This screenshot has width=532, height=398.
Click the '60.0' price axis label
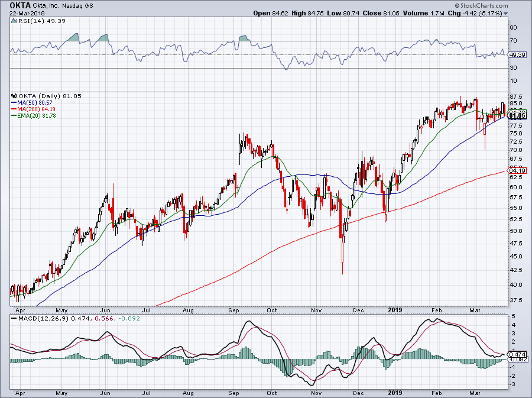click(515, 187)
